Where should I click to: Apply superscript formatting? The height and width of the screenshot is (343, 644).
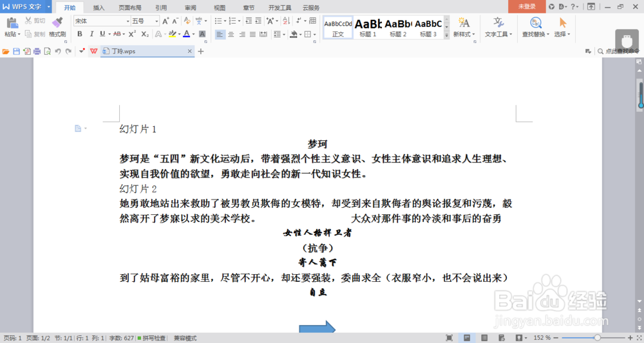click(x=132, y=34)
